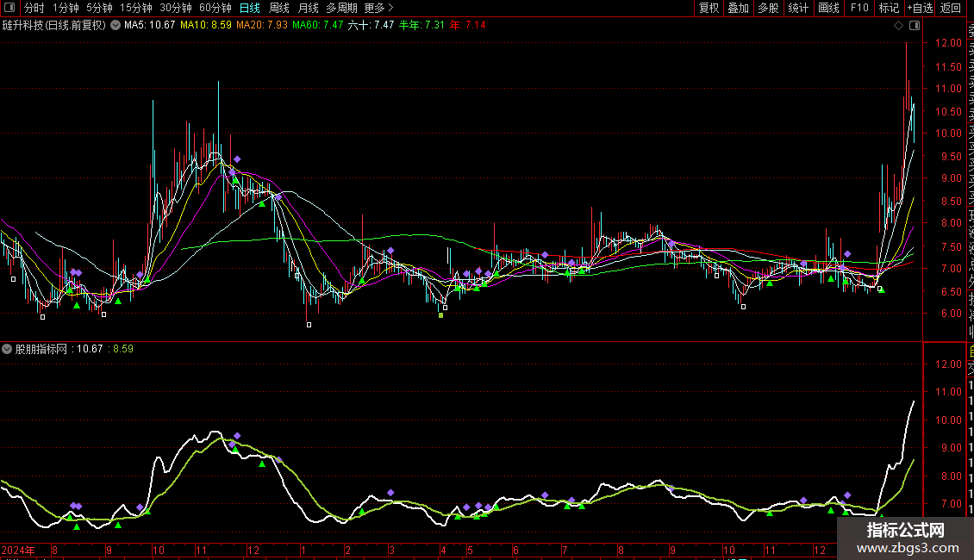
Task: Click the 半年: 7.31 label
Action: point(421,26)
